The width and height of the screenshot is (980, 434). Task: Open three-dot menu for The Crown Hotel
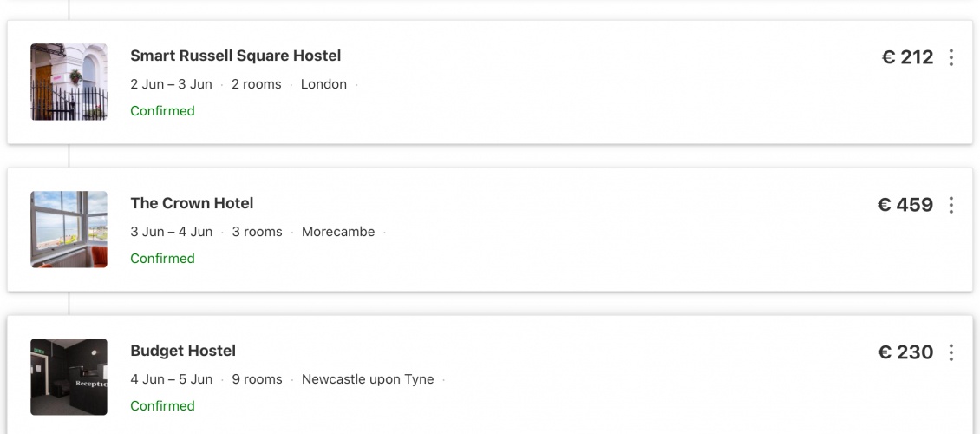[x=951, y=205]
